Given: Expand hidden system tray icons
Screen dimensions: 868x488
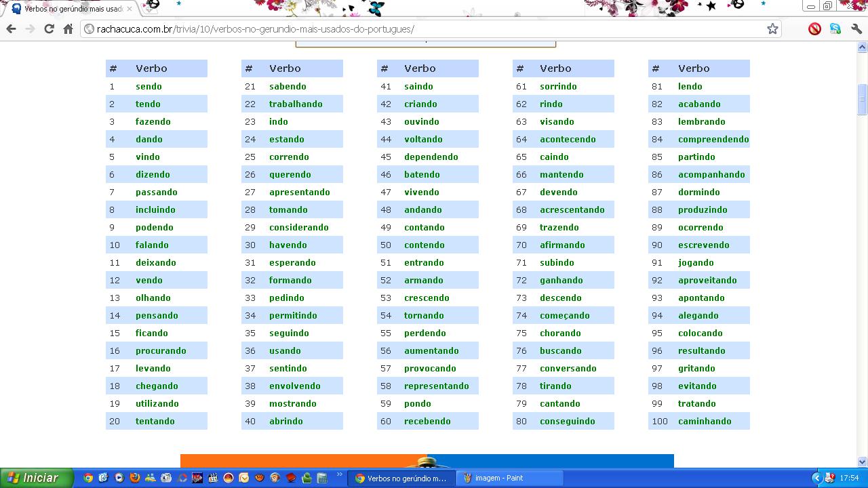Looking at the screenshot, I should (816, 478).
